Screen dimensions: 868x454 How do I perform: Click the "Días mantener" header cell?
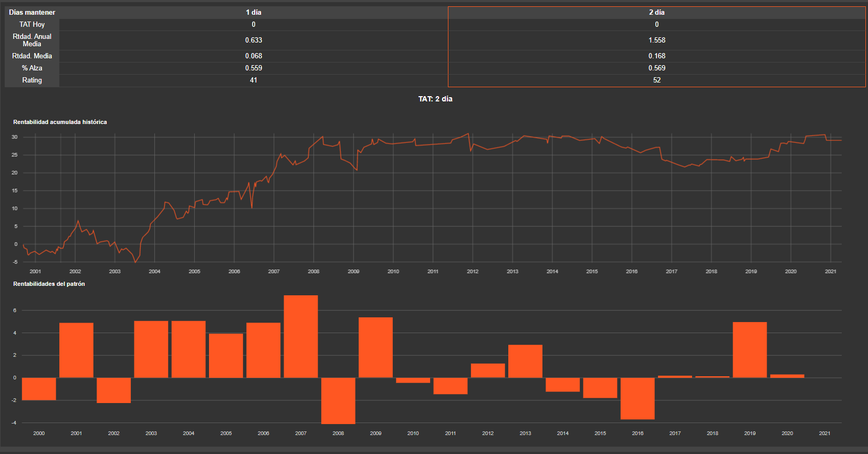(32, 12)
